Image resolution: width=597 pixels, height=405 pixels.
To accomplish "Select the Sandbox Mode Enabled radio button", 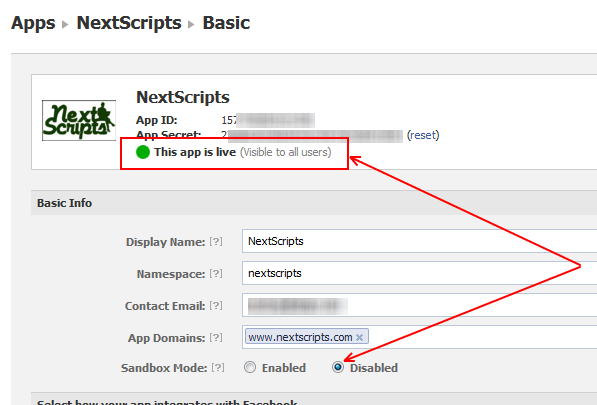I will coord(250,367).
